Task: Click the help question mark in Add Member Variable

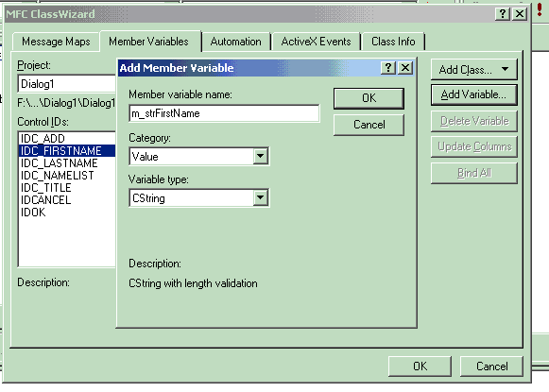Action: click(388, 68)
